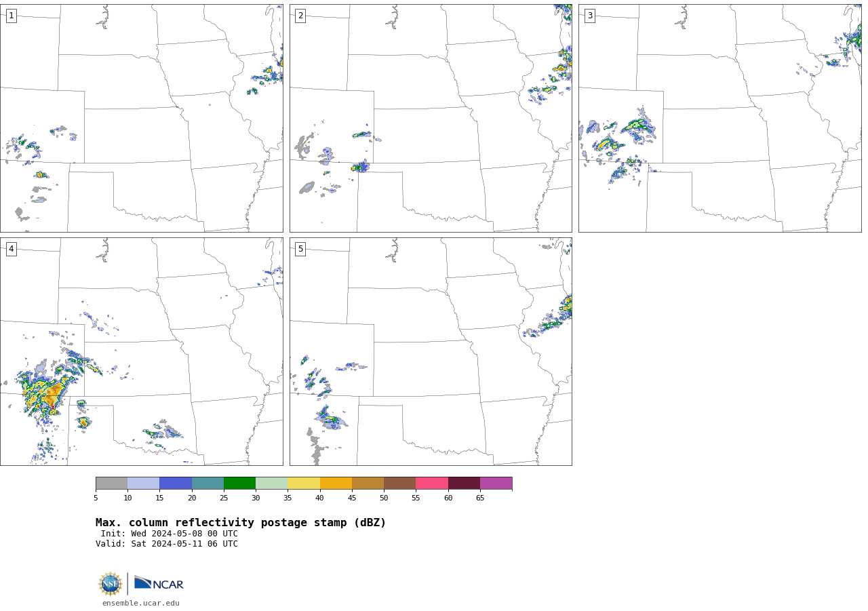The image size is (868, 611).
Task: Open ensemble member 5 reflectivity map
Action: (x=431, y=351)
